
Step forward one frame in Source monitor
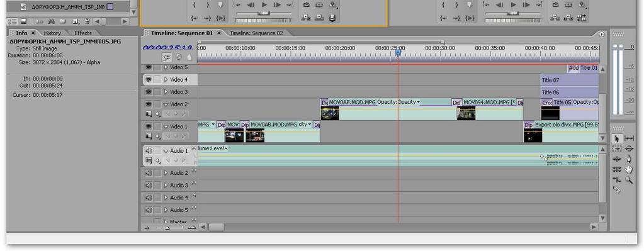tap(277, 5)
